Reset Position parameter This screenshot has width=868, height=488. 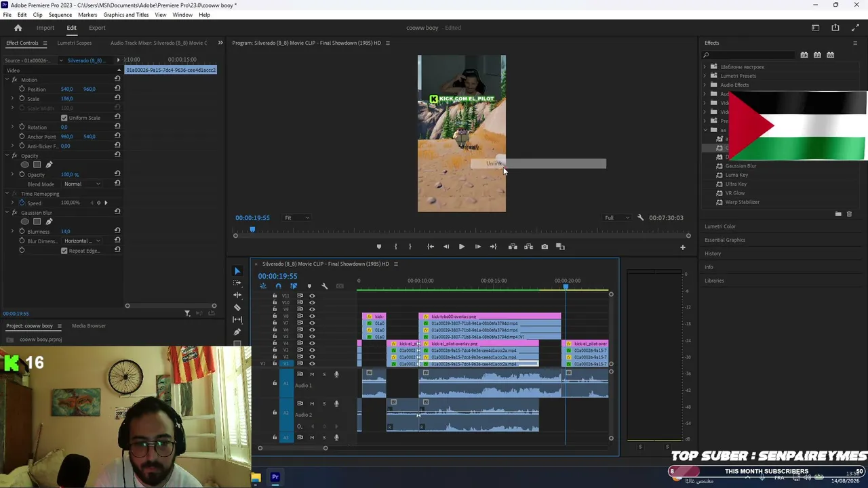point(117,89)
